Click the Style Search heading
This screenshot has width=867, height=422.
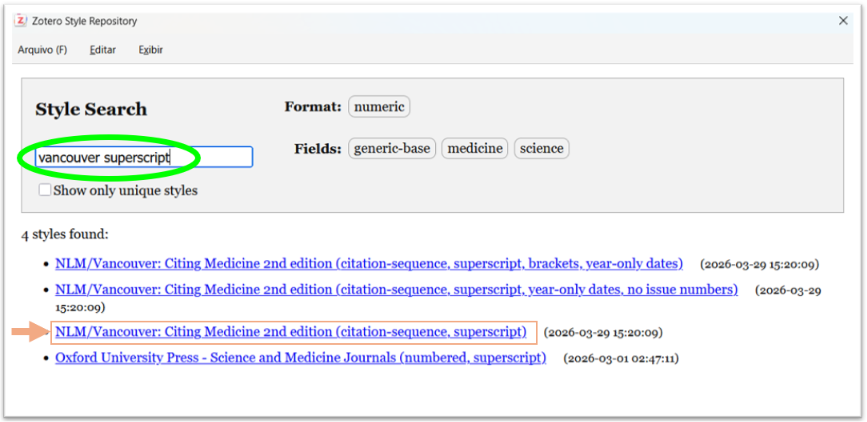coord(91,109)
